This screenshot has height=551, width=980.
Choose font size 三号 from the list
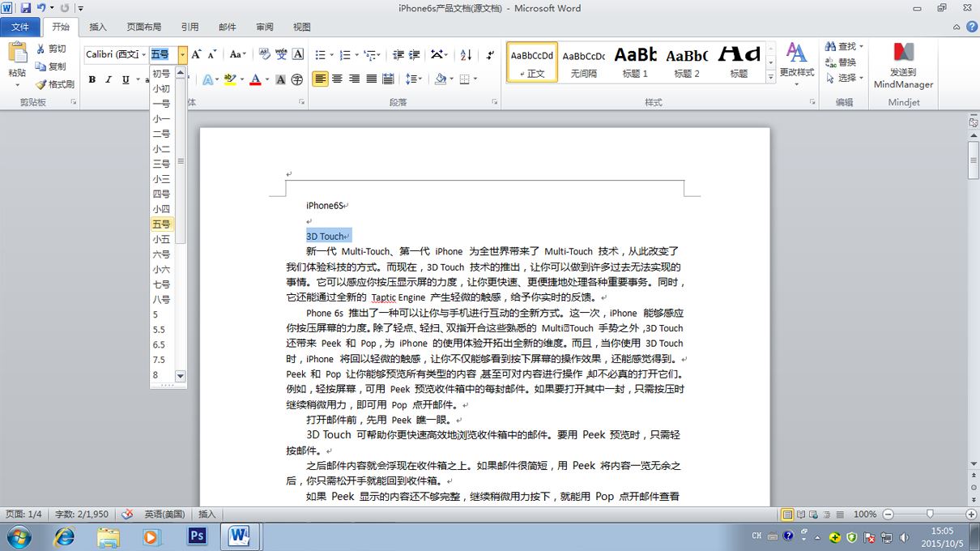(162, 164)
